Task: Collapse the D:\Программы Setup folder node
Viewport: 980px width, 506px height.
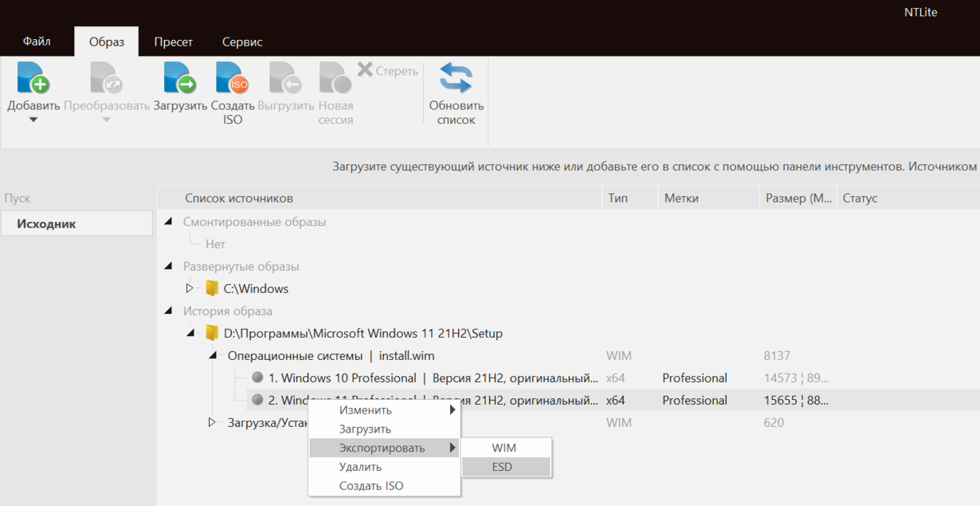Action: (190, 333)
